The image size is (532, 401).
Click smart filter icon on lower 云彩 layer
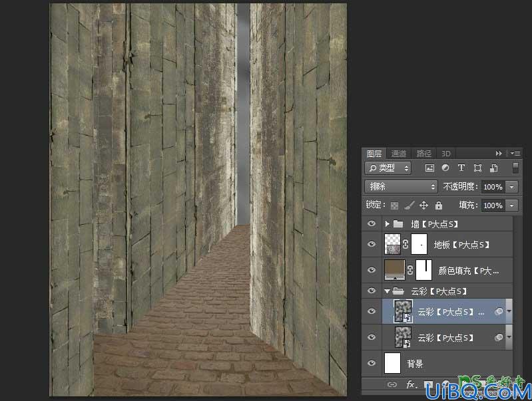click(x=499, y=337)
